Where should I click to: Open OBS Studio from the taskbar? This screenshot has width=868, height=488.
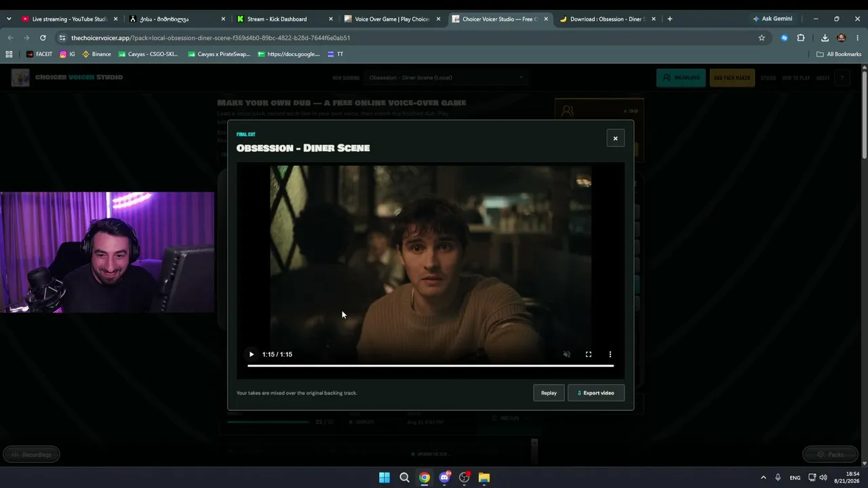tap(465, 478)
